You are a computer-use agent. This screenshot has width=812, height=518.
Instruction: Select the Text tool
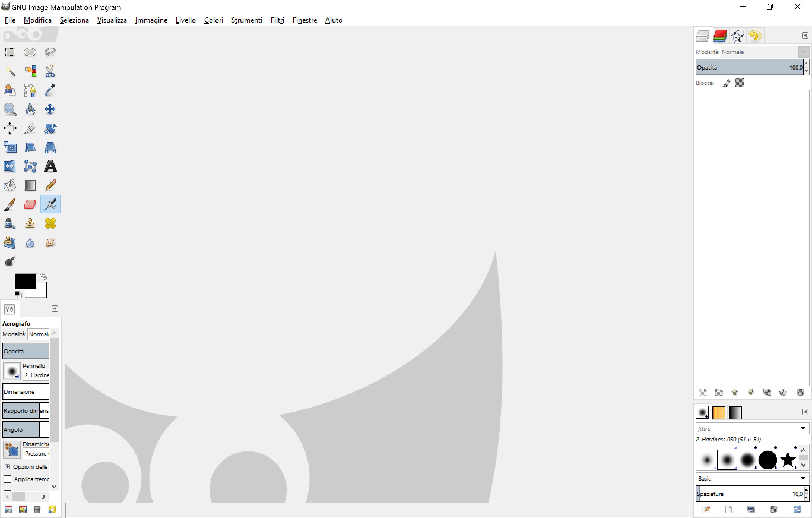50,166
